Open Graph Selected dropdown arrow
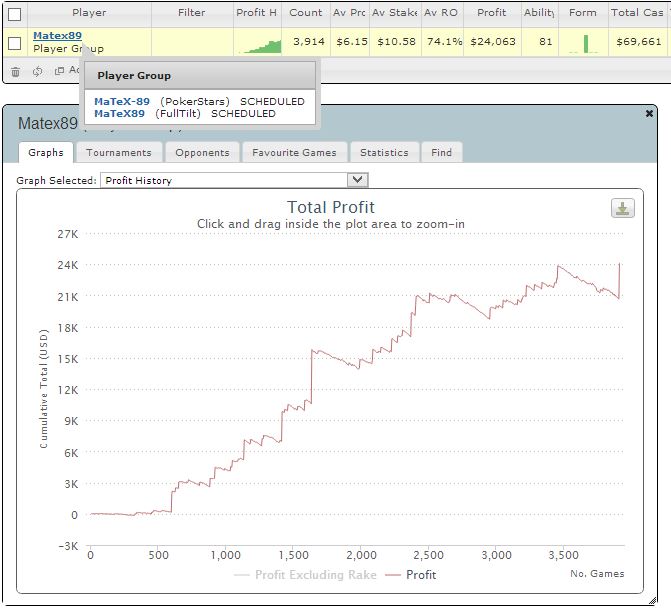Screen dimensions: 671x610 click(x=357, y=180)
